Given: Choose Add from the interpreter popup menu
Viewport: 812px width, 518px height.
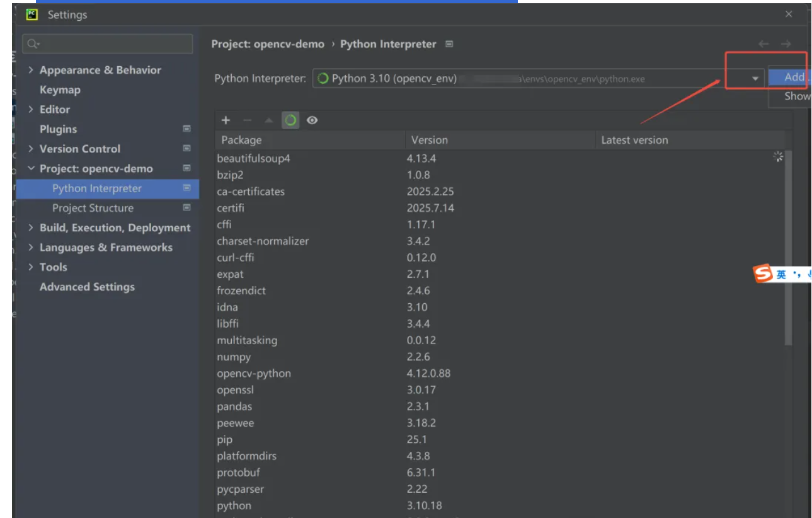Looking at the screenshot, I should 790,77.
